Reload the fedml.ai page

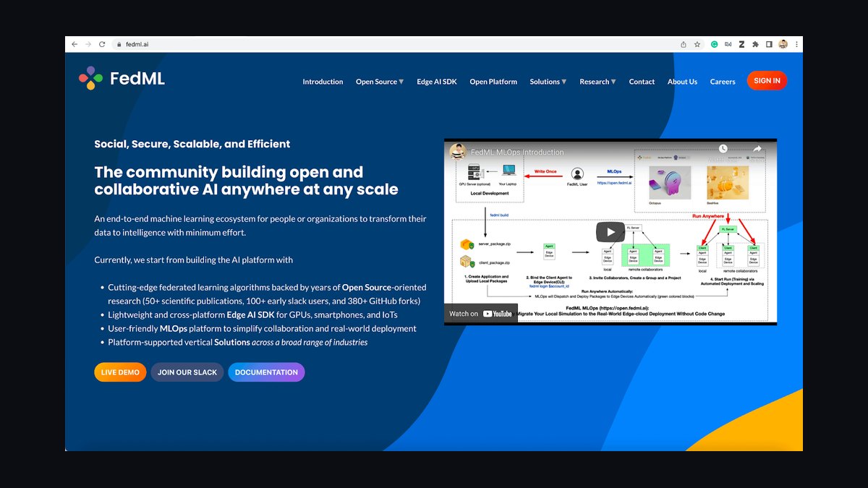click(x=103, y=44)
